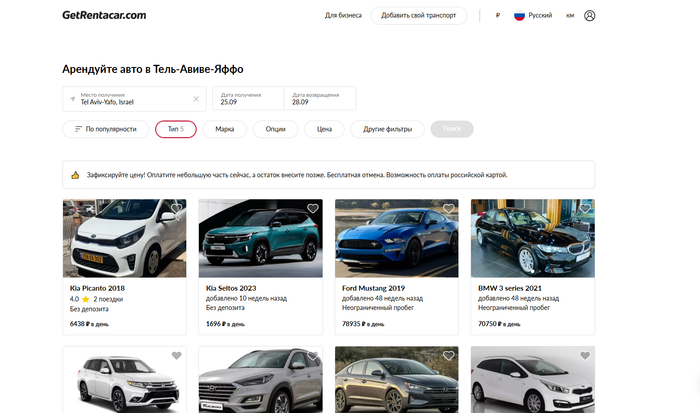
Task: Open the Русский language selector
Action: click(x=532, y=16)
